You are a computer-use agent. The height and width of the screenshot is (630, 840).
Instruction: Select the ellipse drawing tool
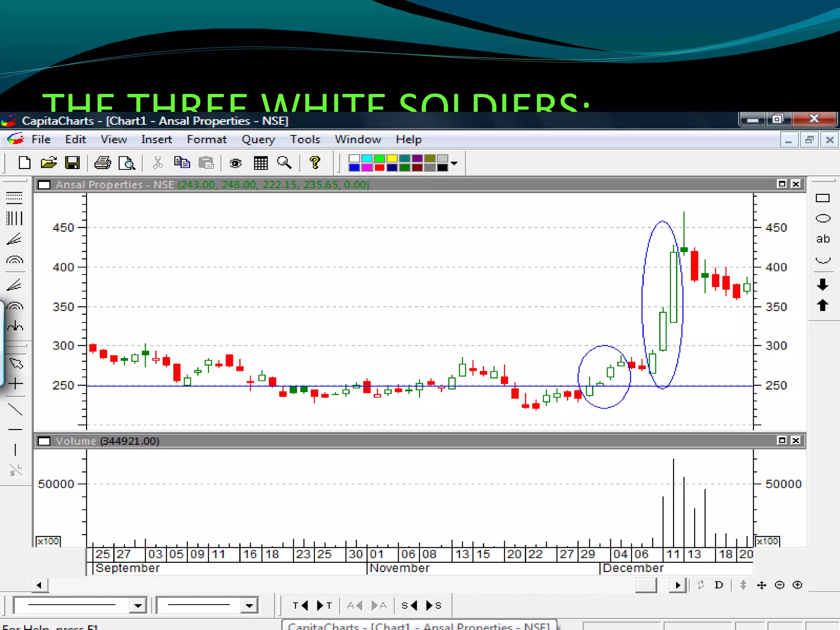tap(822, 219)
